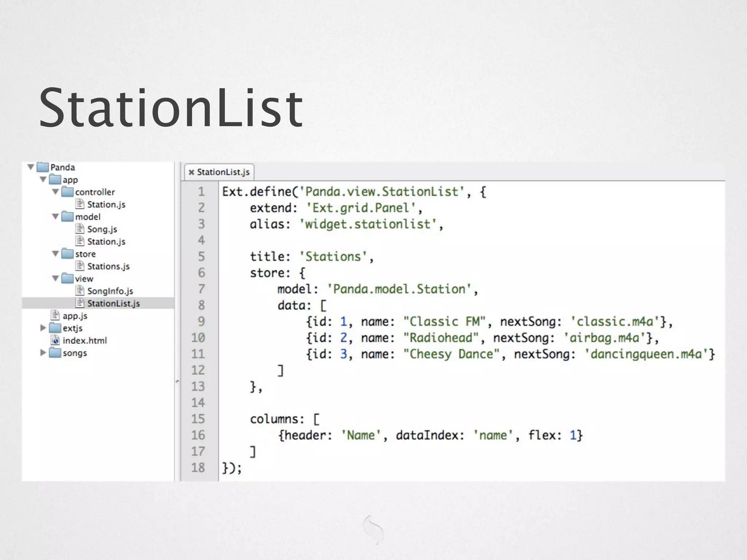
Task: Click the columns keyword on line 15
Action: pyautogui.click(x=274, y=419)
